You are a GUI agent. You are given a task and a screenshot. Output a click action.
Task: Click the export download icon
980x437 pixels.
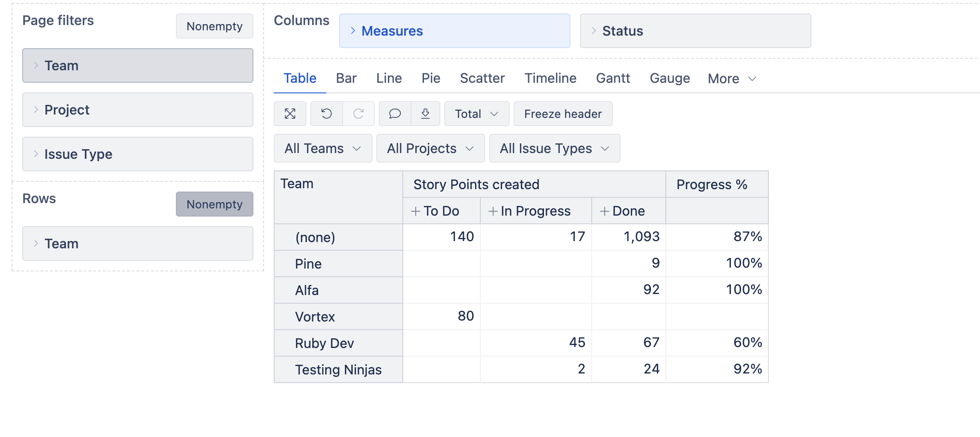[425, 114]
